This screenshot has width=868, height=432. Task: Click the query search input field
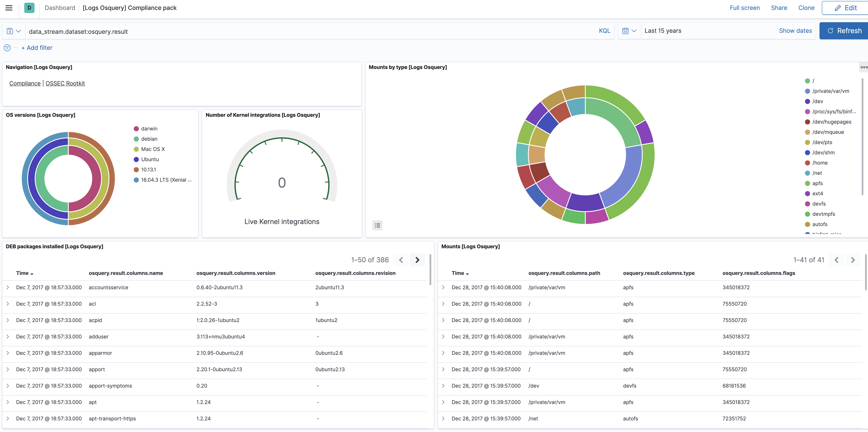coord(303,31)
